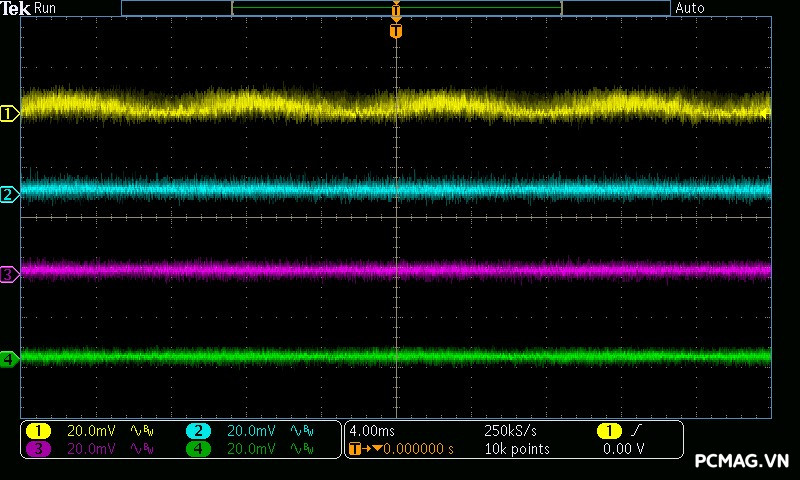800x480 pixels.
Task: Select the cyan channel 2 ground marker
Action: (x=10, y=194)
